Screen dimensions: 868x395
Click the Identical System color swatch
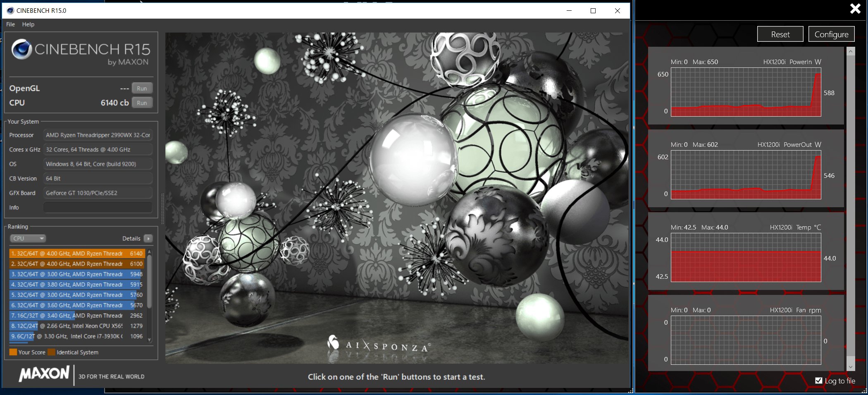(52, 352)
